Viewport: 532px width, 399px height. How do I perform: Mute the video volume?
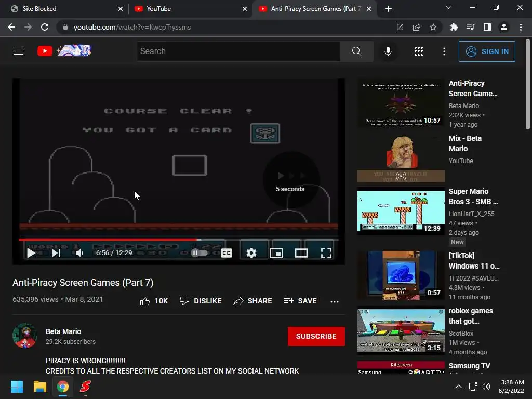79,253
